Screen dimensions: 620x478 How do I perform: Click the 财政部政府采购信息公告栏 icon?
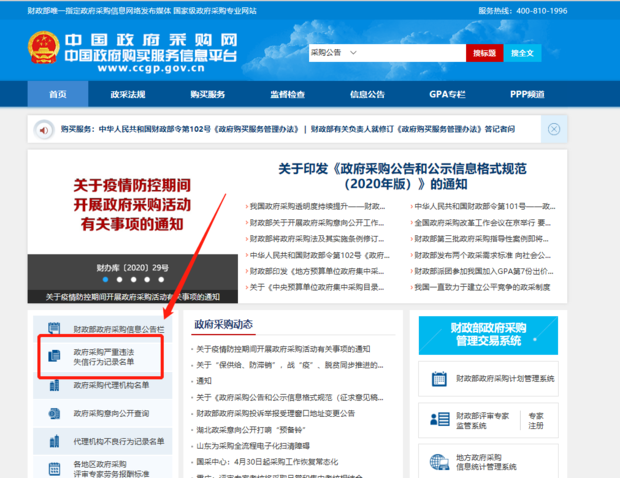pyautogui.click(x=54, y=328)
